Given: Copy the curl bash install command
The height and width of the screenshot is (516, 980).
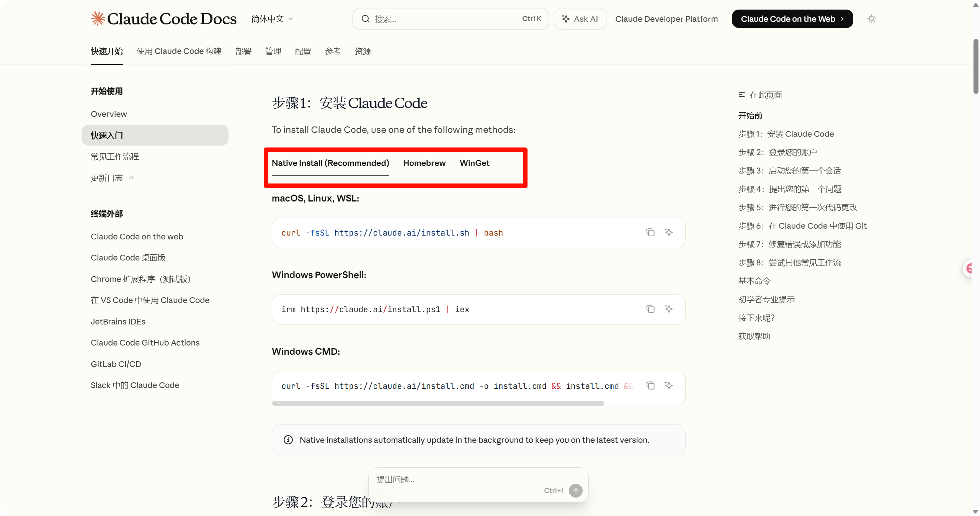Looking at the screenshot, I should pos(650,232).
